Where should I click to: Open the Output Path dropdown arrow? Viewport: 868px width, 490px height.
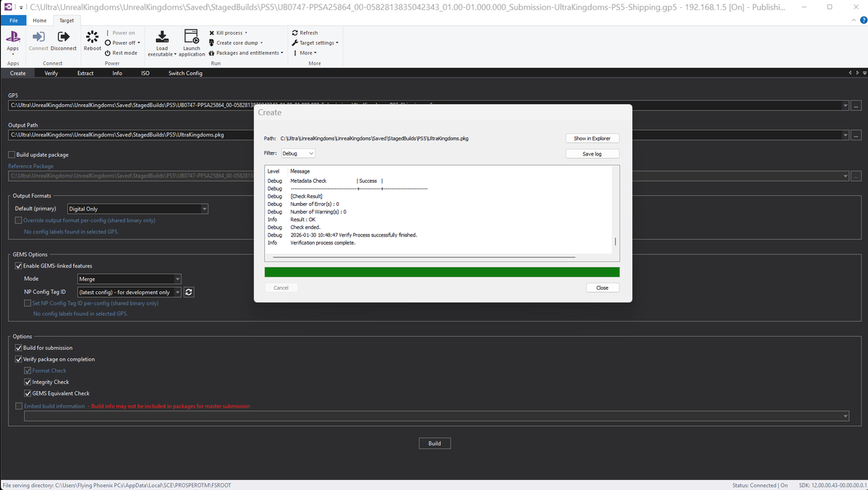click(846, 135)
